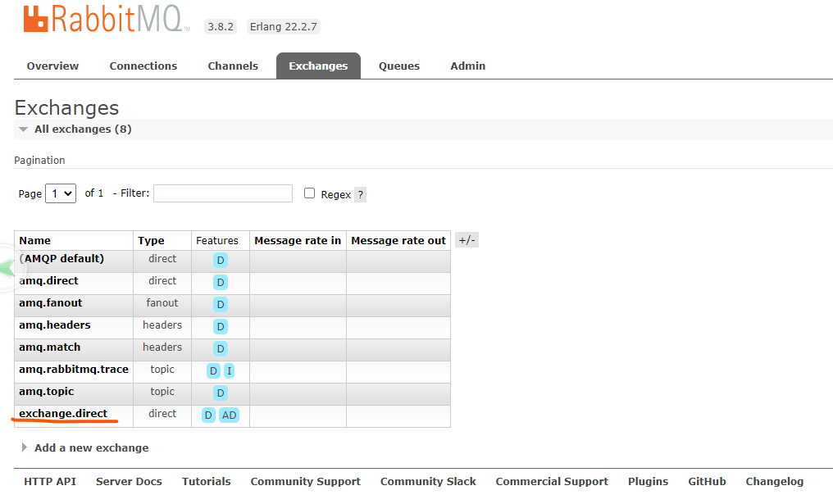Open the Changelog footer link
Screen dimensions: 833x504
tap(775, 482)
